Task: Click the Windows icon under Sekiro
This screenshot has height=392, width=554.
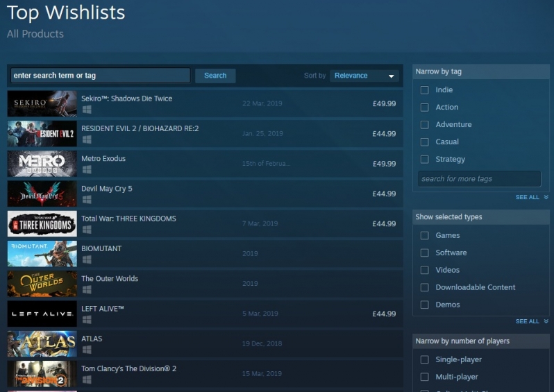Action: pyautogui.click(x=87, y=110)
